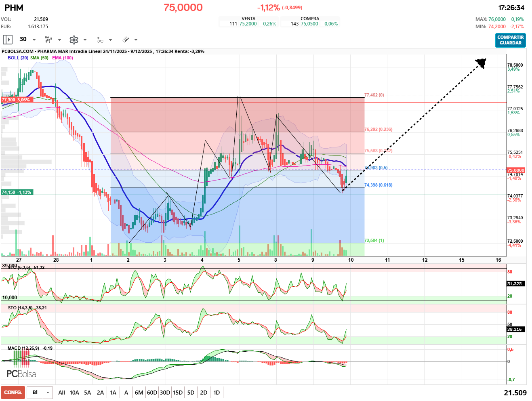Toggle the BOLL (20) indicator label
The height and width of the screenshot is (401, 532).
(x=18, y=58)
